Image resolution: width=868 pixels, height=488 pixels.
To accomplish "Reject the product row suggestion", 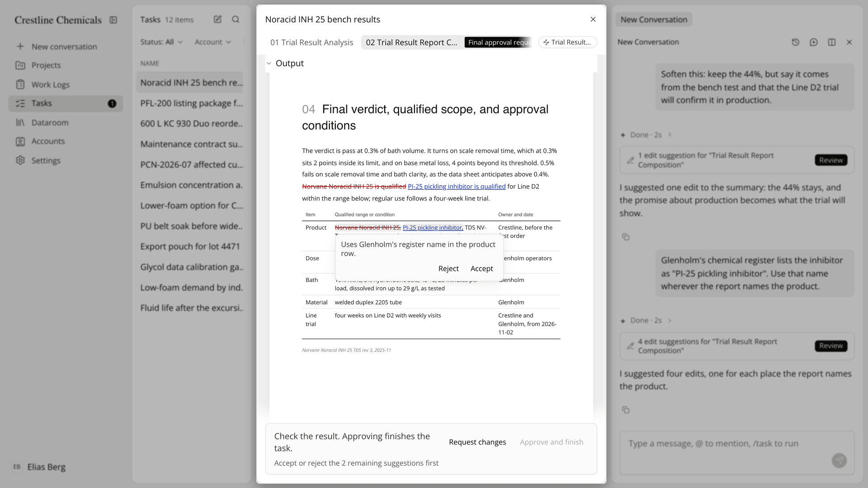I will [448, 268].
